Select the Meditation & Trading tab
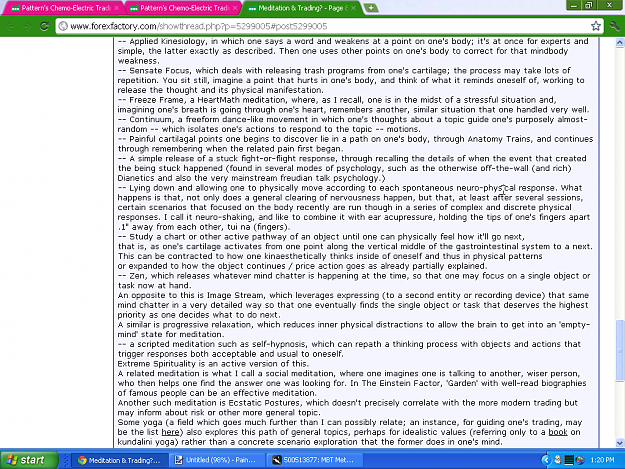The height and width of the screenshot is (469, 625). [301, 8]
